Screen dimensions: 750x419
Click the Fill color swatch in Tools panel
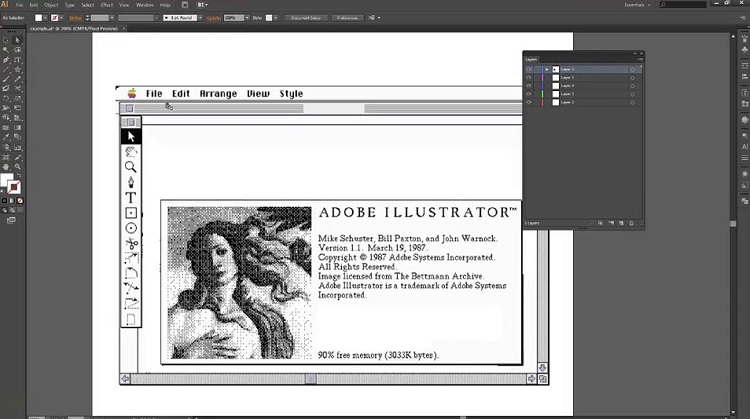[x=6, y=180]
